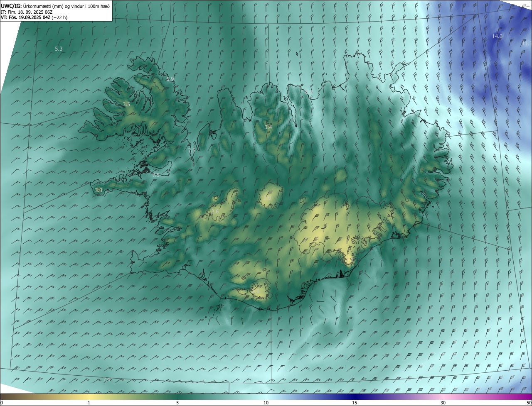Click the color scale at the 1 tick
The image size is (532, 406).
pos(89,403)
